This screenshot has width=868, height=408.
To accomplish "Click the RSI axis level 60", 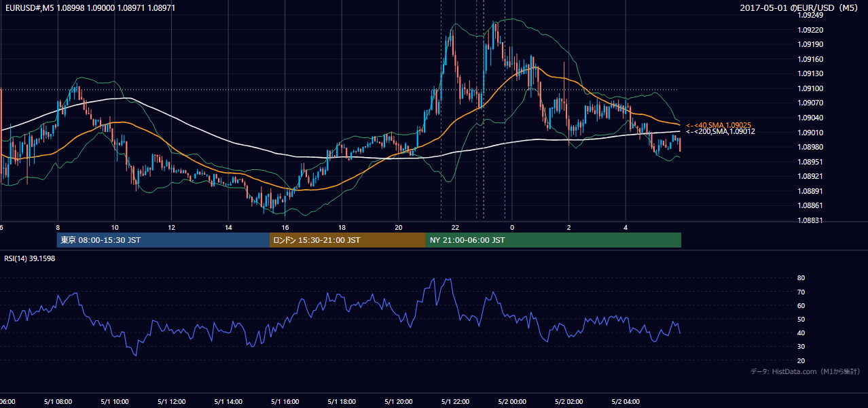I will (801, 305).
